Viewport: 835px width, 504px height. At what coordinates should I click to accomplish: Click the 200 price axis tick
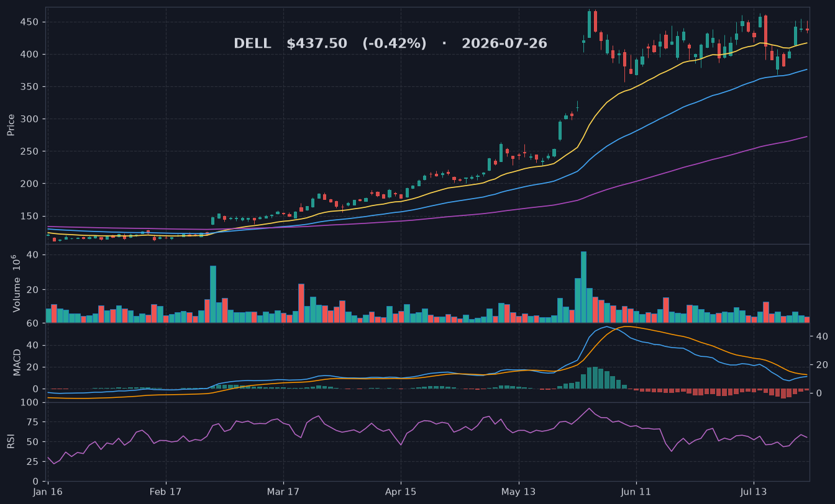click(30, 184)
